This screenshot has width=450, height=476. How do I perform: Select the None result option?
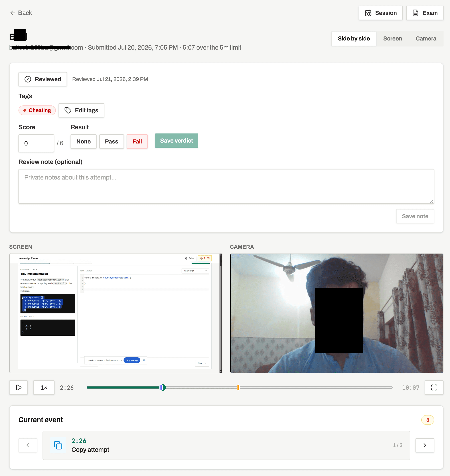click(x=83, y=141)
